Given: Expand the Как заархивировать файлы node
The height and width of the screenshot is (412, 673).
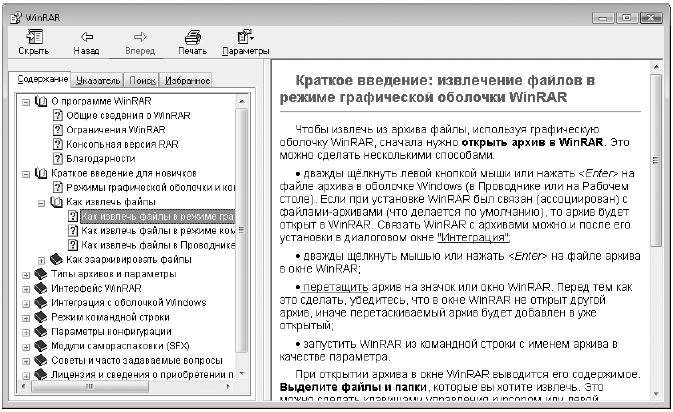Looking at the screenshot, I should click(40, 259).
